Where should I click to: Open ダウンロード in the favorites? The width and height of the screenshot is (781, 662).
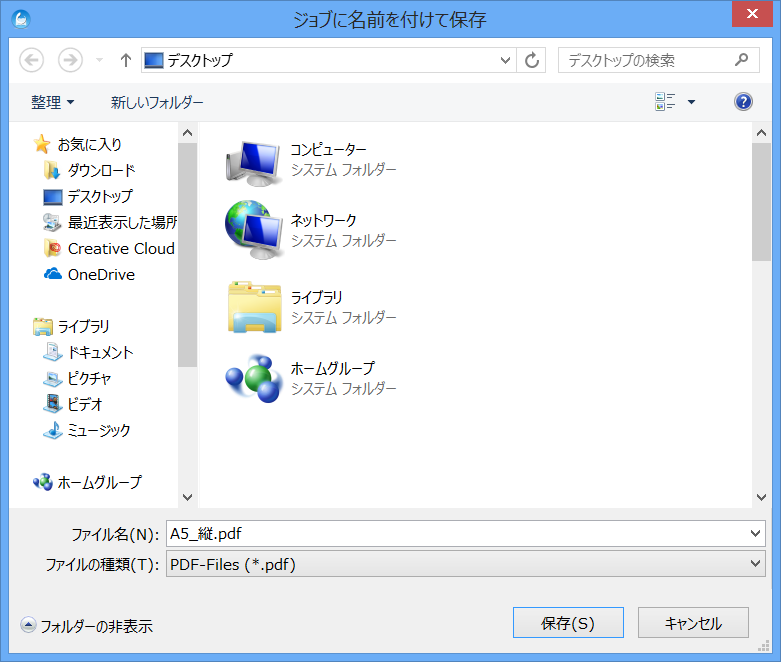pyautogui.click(x=101, y=170)
